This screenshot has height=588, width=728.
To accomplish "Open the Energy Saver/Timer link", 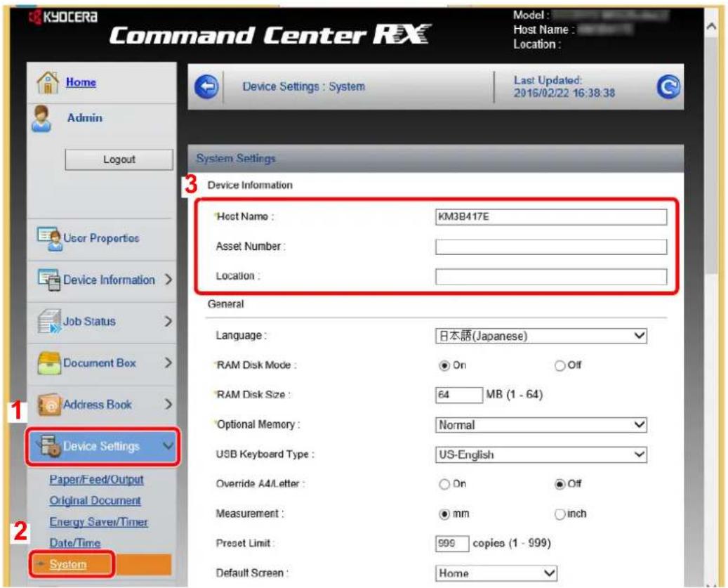I will (98, 522).
